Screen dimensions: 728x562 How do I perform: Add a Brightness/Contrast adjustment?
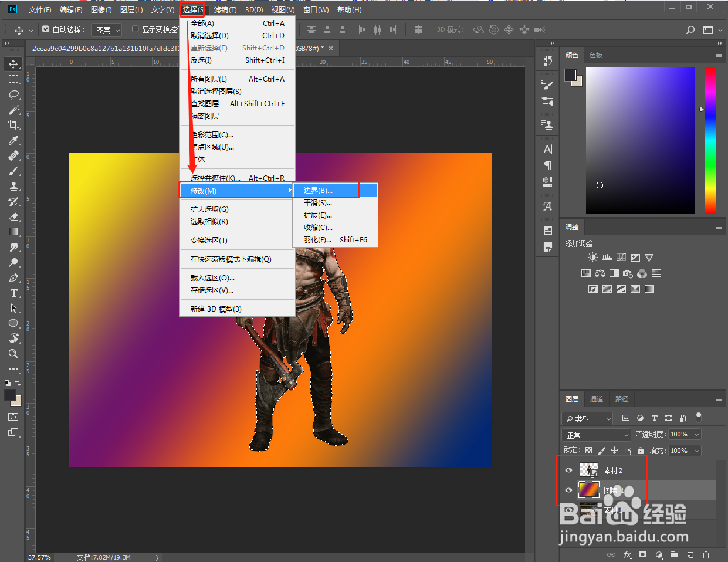(x=592, y=258)
